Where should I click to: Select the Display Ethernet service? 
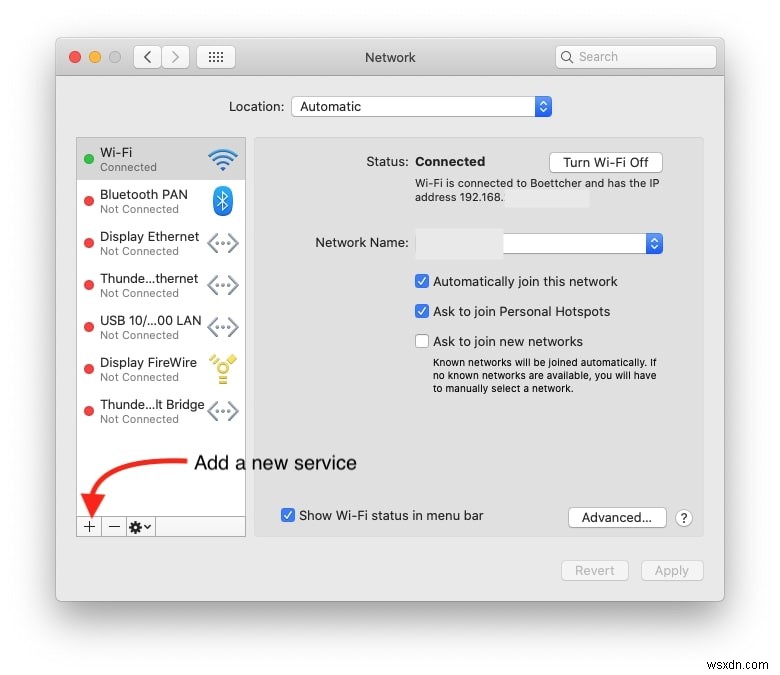161,243
